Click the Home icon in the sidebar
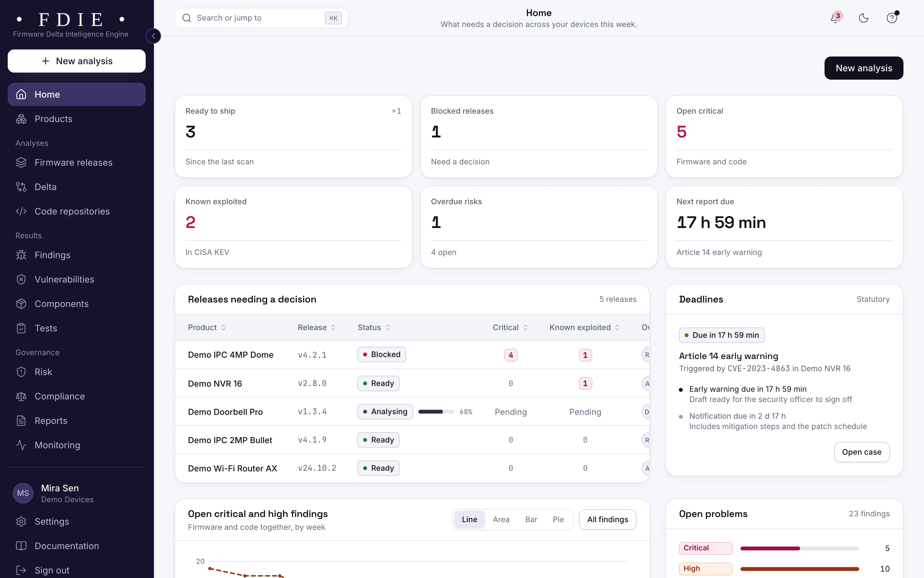Screen dimensions: 924x578 click(x=21, y=94)
